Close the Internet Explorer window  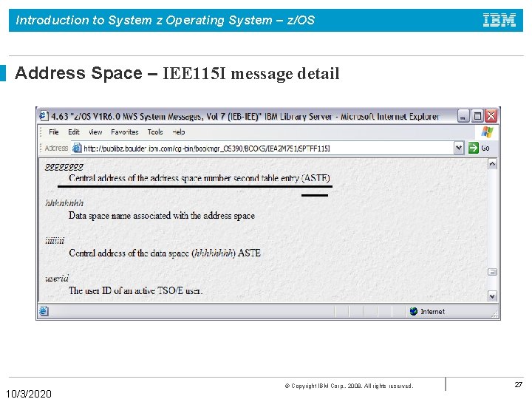point(491,116)
